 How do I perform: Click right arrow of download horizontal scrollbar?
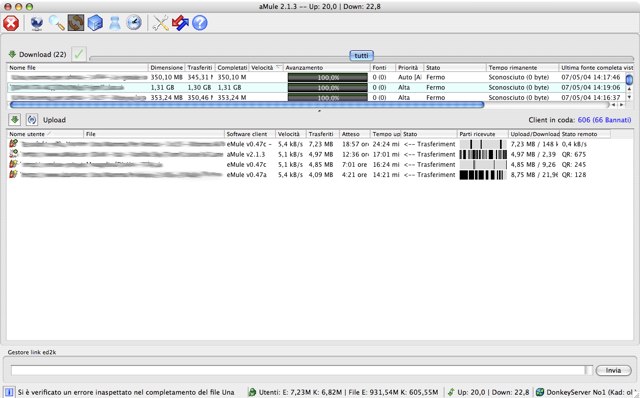[x=621, y=105]
